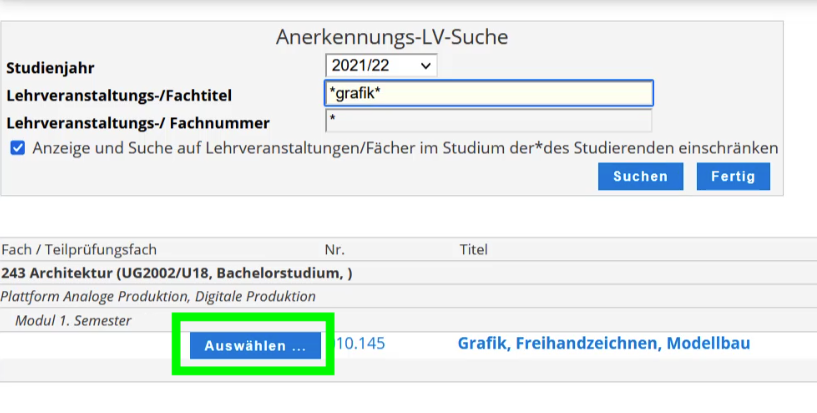Click the Modul 1. Semester row
The image size is (817, 413).
[408, 320]
